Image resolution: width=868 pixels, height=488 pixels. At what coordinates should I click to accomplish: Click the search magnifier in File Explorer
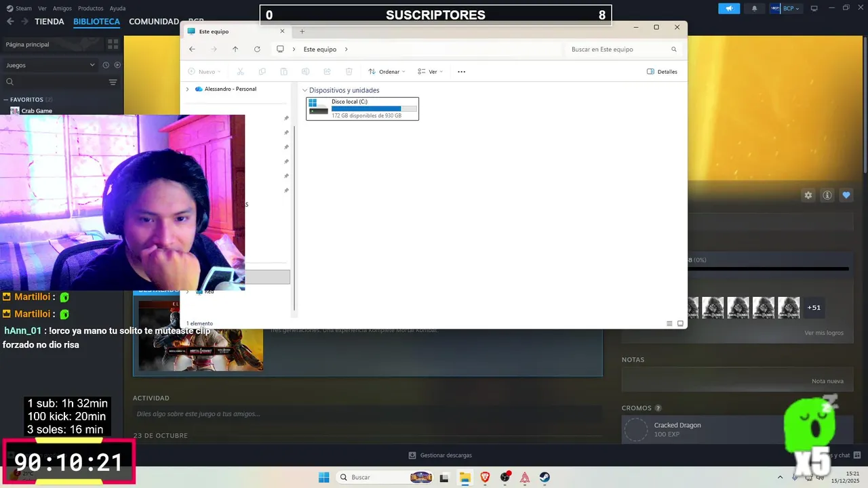674,49
